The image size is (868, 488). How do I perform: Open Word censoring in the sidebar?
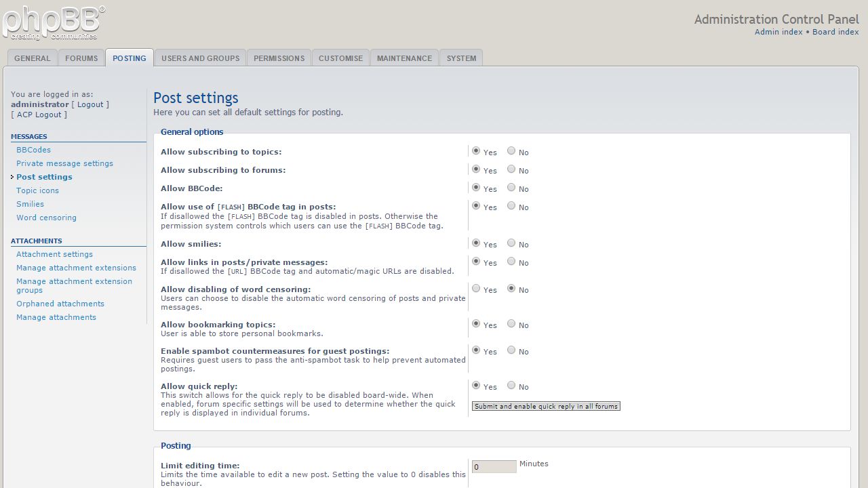coord(47,218)
